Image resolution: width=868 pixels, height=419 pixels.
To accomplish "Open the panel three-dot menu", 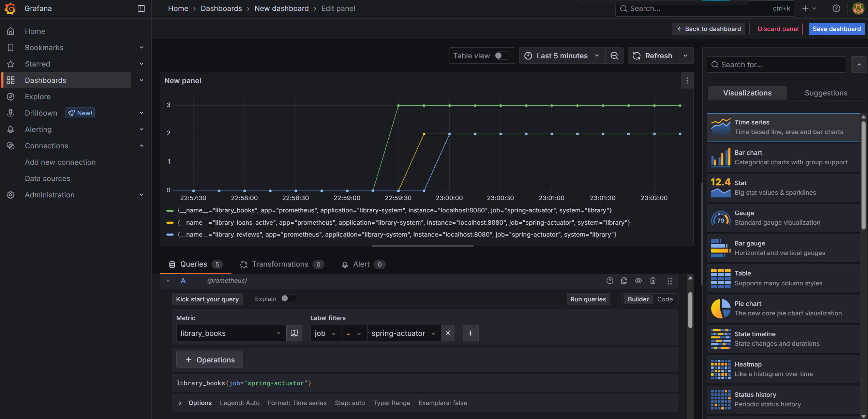I will (687, 80).
